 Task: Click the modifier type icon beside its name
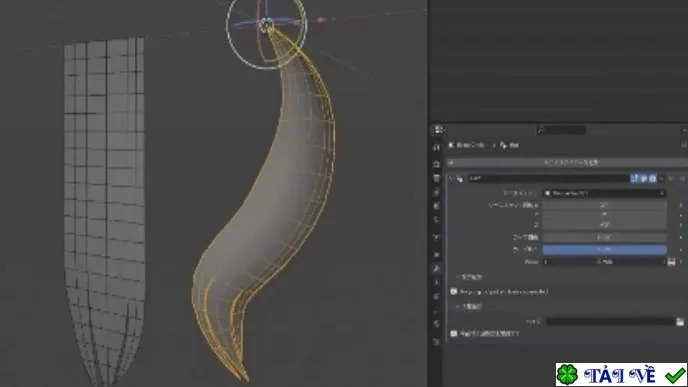tap(460, 179)
